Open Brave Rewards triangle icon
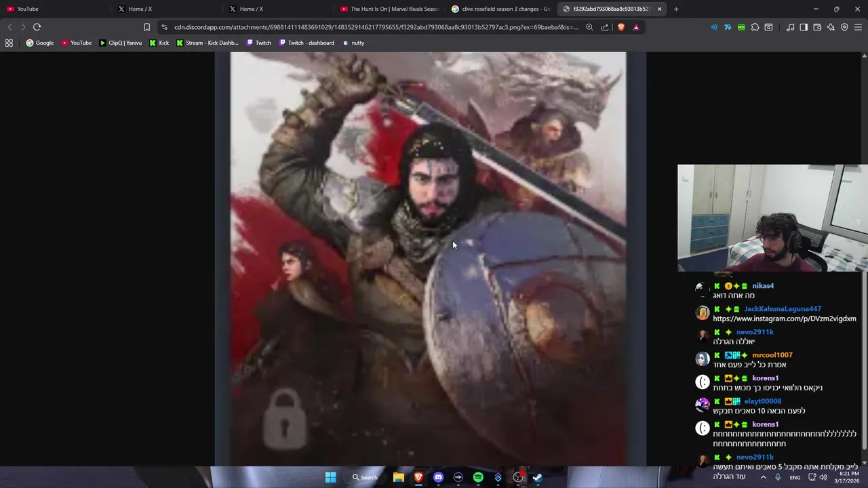This screenshot has width=868, height=488. point(636,27)
